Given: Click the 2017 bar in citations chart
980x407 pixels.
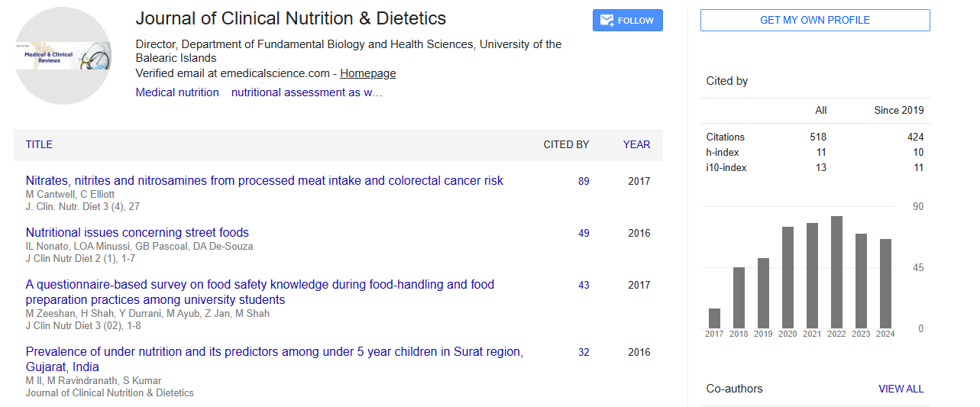Looking at the screenshot, I should tap(714, 318).
